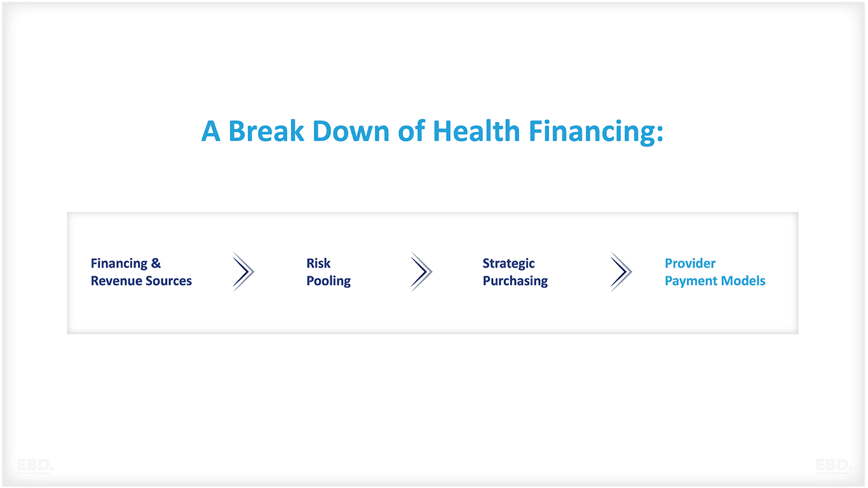Click the word "Pooling" in second step
The width and height of the screenshot is (868, 488).
328,281
